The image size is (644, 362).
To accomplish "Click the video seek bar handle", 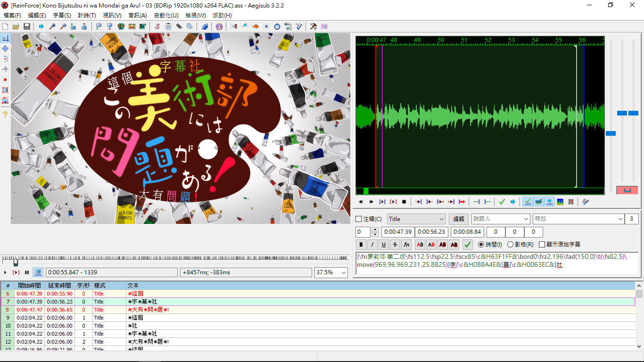I will coord(16,261).
